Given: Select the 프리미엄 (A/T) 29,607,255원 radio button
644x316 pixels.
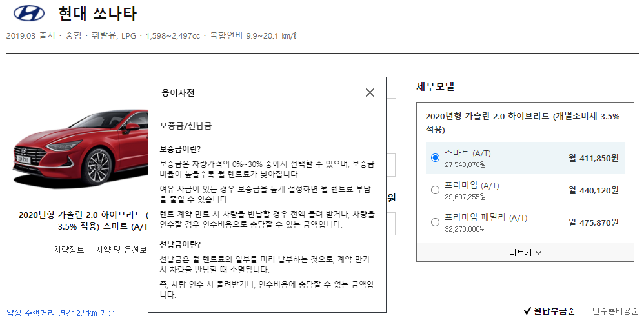Looking at the screenshot, I should pos(436,190).
